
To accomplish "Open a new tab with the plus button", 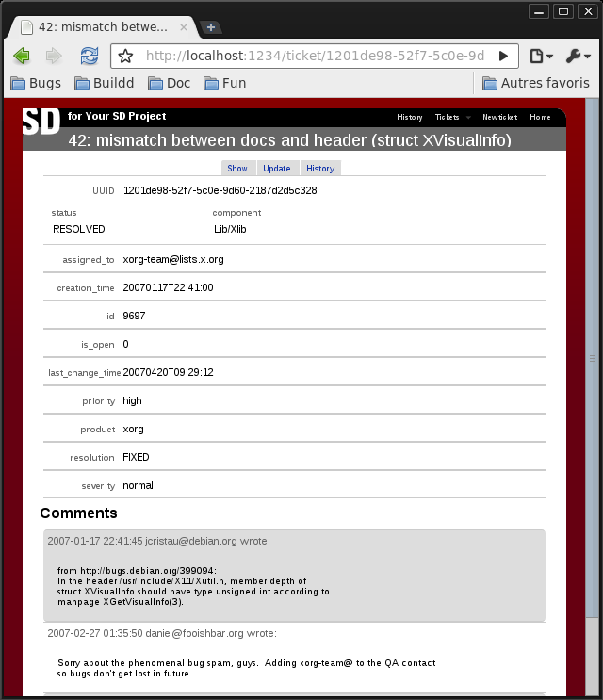I will tap(211, 27).
